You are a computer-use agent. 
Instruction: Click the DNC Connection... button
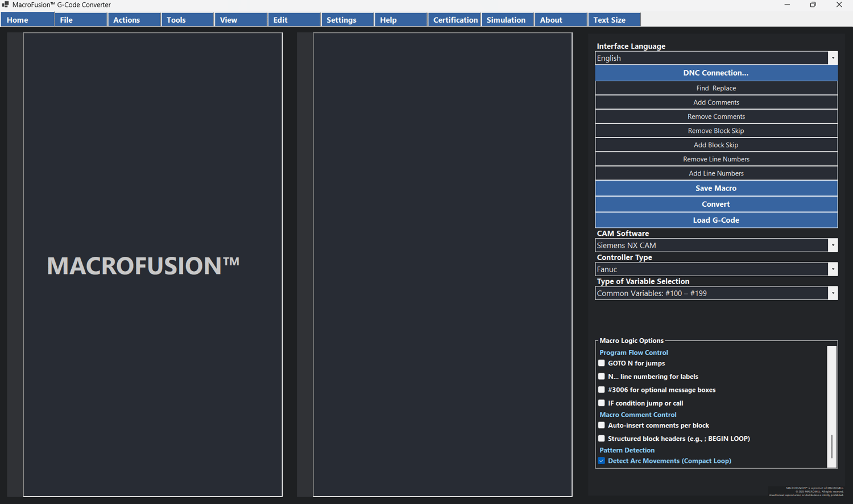tap(716, 73)
